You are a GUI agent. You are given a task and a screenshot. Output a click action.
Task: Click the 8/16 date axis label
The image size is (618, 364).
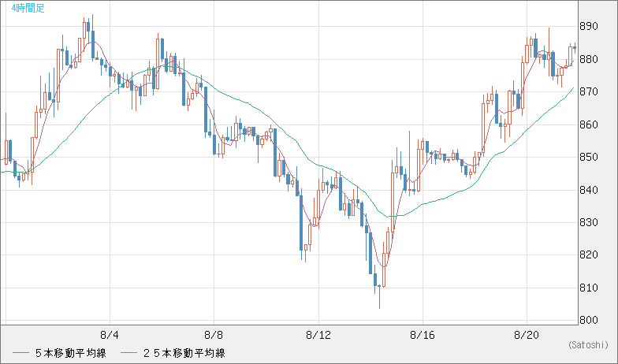[x=423, y=336]
